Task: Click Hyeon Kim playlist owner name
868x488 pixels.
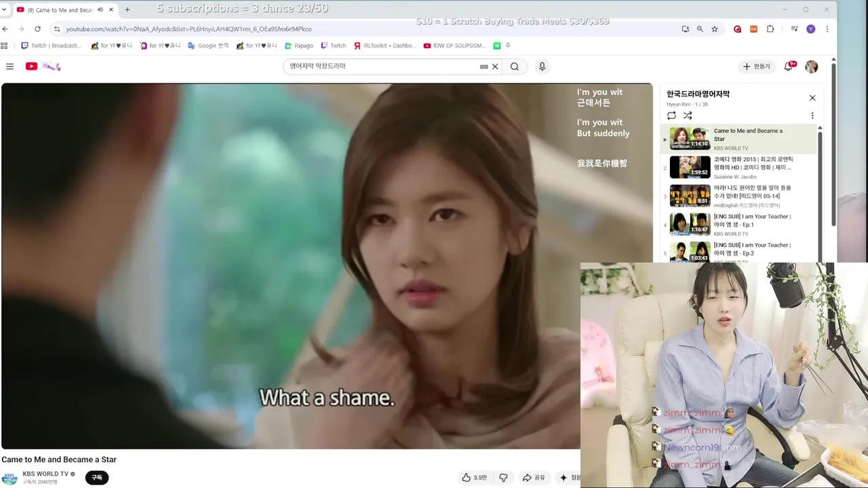Action: (x=679, y=104)
